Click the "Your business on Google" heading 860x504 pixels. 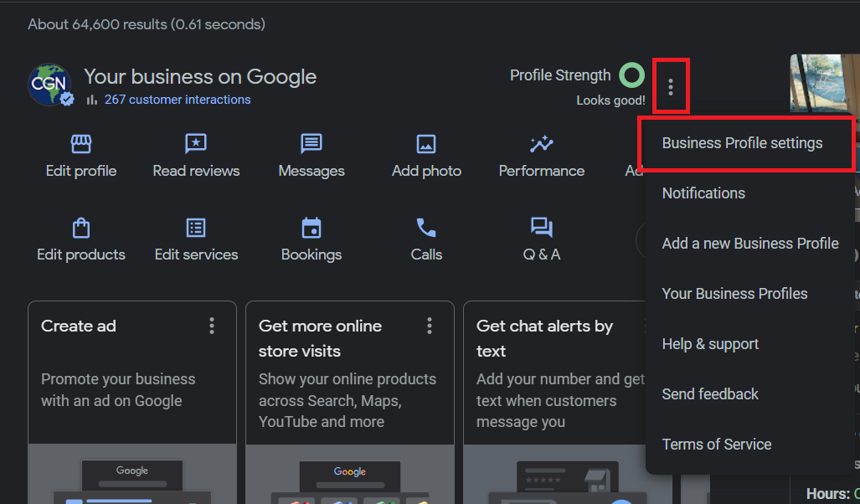click(x=200, y=77)
